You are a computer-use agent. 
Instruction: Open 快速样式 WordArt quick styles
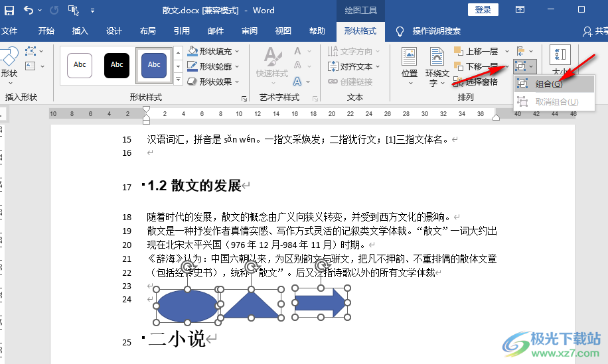coord(272,67)
